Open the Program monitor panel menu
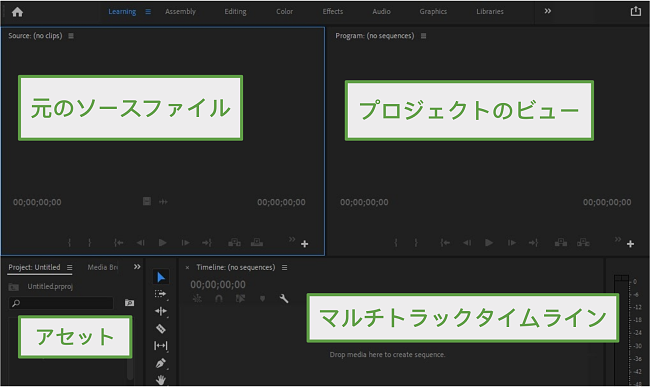Screen dimensions: 650x387 [x=423, y=36]
